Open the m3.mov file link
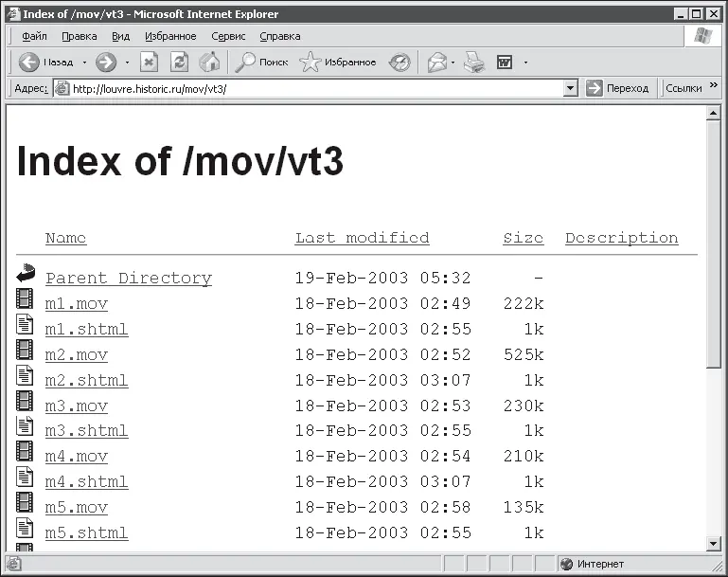Screen dimensions: 728x577 pyautogui.click(x=77, y=406)
